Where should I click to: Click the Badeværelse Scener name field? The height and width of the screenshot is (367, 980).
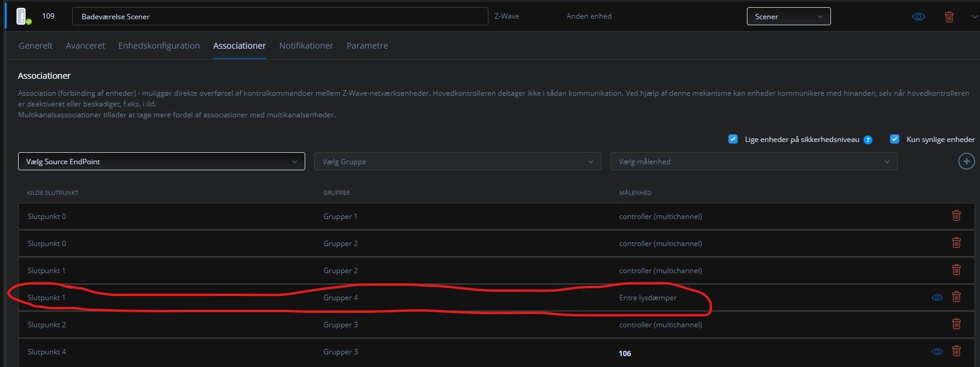(x=279, y=16)
